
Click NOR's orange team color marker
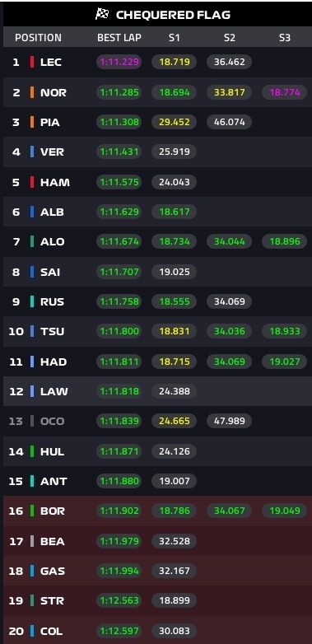[x=32, y=92]
